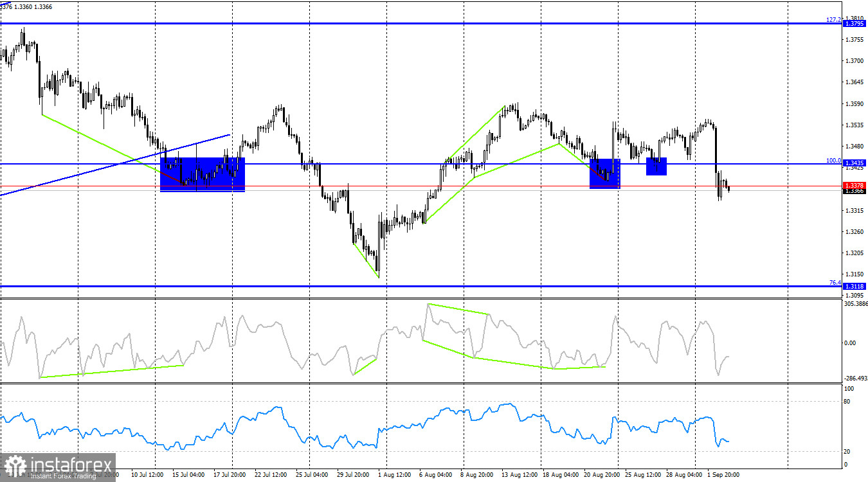This screenshot has width=868, height=482.
Task: Select the 25 Jul 04:00 time label
Action: [313, 475]
